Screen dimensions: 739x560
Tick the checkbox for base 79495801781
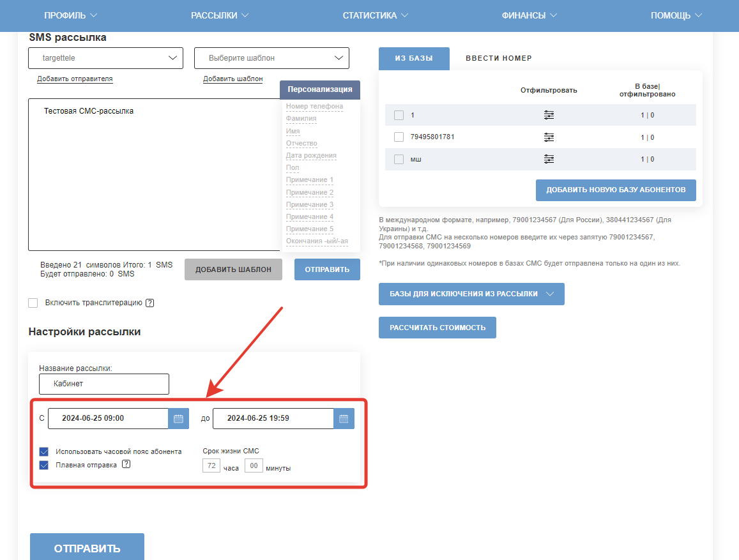click(399, 137)
